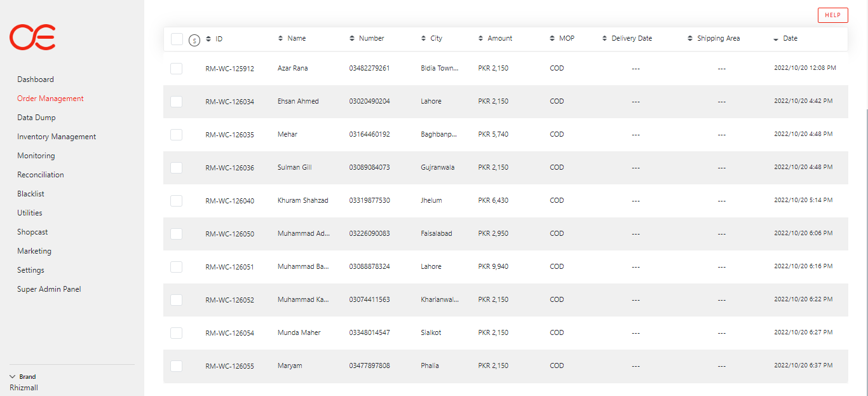Image resolution: width=868 pixels, height=396 pixels.
Task: Open the order row for Maryam
Action: coord(290,366)
